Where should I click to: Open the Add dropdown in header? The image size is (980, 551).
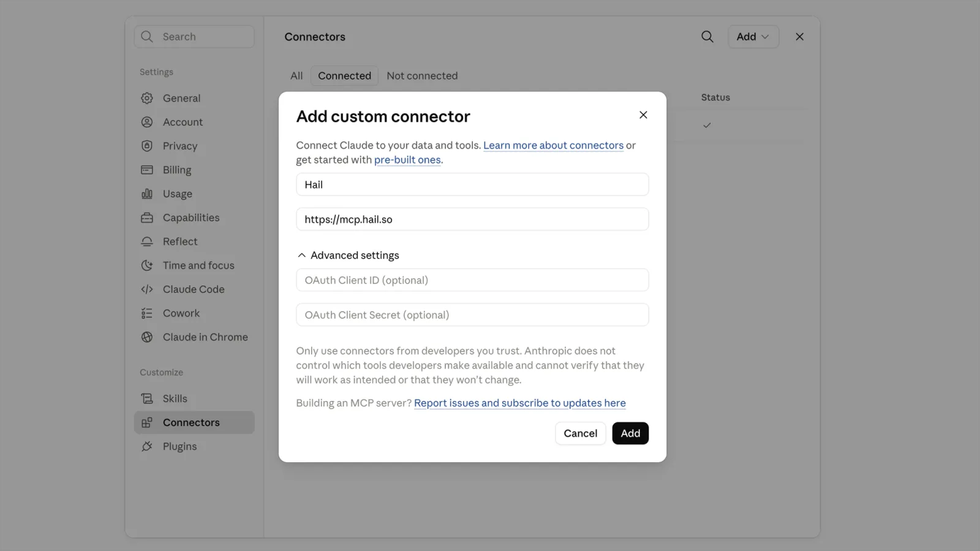click(753, 37)
